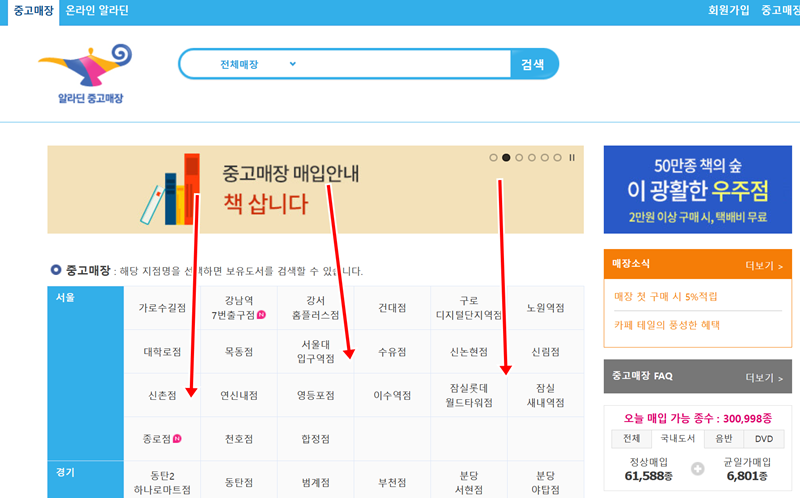Select the third banner slide dot

pyautogui.click(x=519, y=158)
